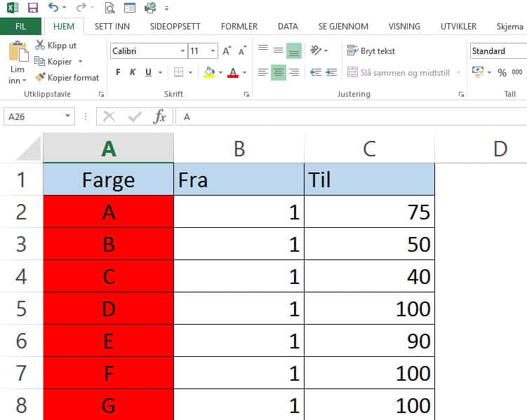Image resolution: width=527 pixels, height=420 pixels.
Task: Click the Paste (Lim inn) clipboard icon
Action: pyautogui.click(x=18, y=51)
